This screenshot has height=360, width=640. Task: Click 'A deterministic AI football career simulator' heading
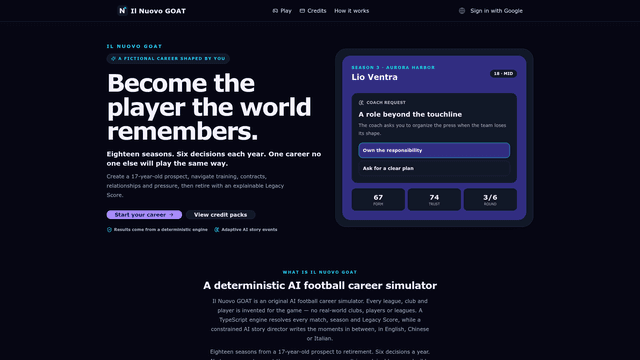(320, 285)
